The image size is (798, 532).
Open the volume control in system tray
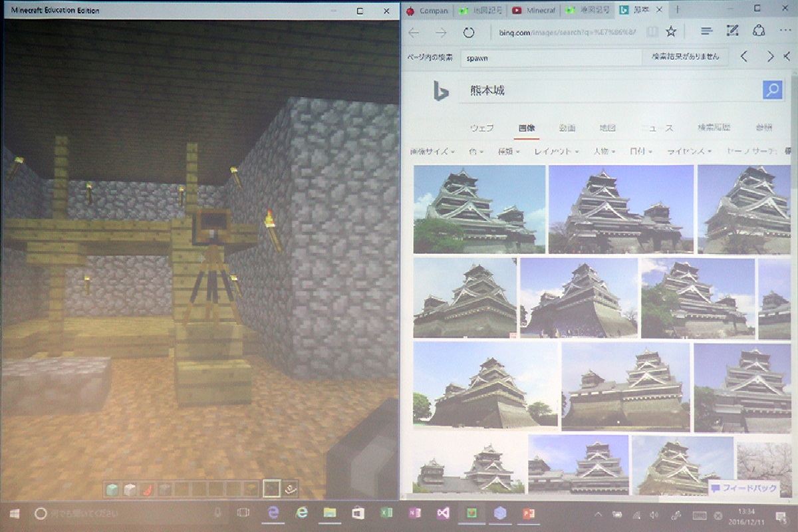[x=654, y=514]
